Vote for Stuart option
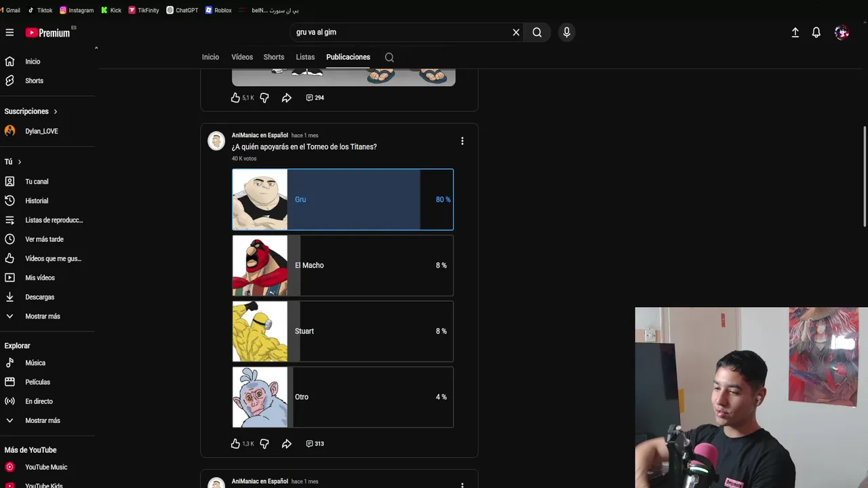The height and width of the screenshot is (488, 868). 342,331
